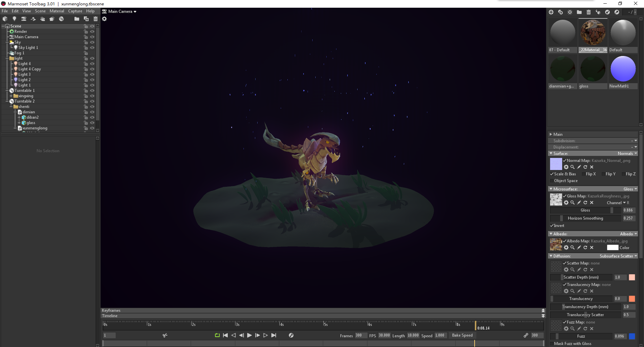
Task: Toggle the Invert gloss checkbox
Action: click(552, 226)
